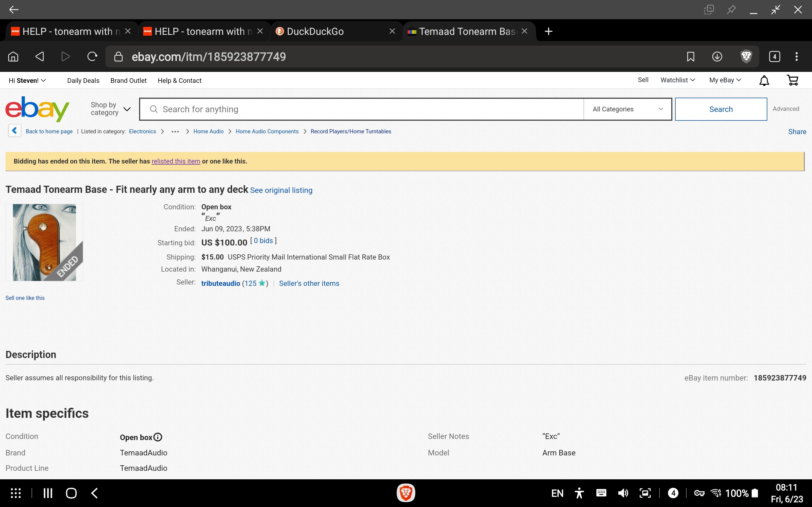Open Help & Contact
The image size is (812, 507).
click(179, 80)
